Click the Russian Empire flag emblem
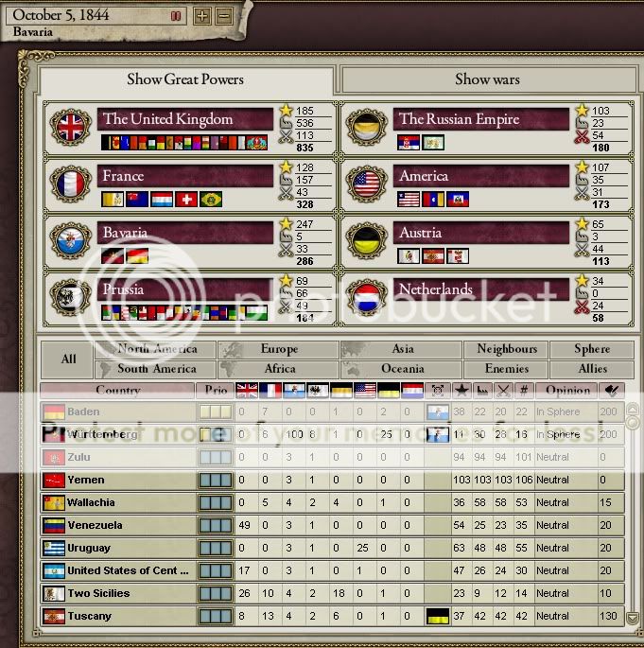644x648 pixels. coord(365,127)
